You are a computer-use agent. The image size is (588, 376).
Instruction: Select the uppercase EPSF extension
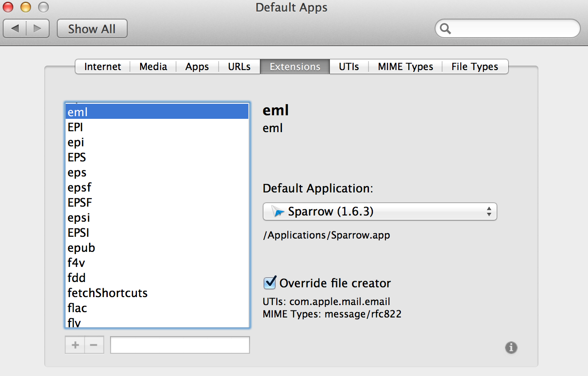coord(157,203)
